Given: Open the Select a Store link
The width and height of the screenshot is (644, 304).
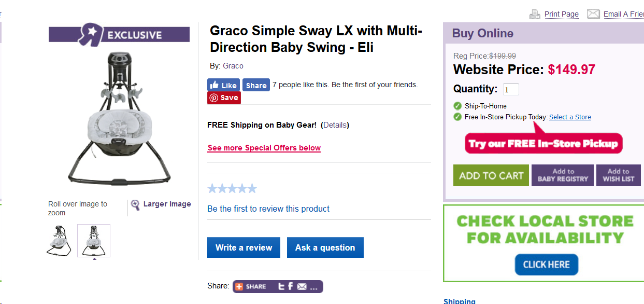Looking at the screenshot, I should pos(570,117).
